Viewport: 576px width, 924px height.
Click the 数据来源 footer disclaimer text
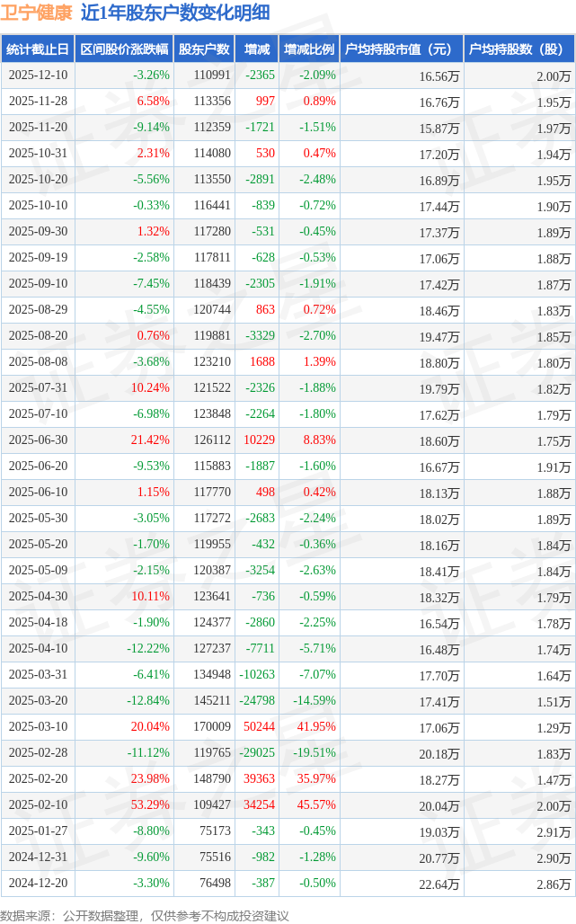pos(145,915)
